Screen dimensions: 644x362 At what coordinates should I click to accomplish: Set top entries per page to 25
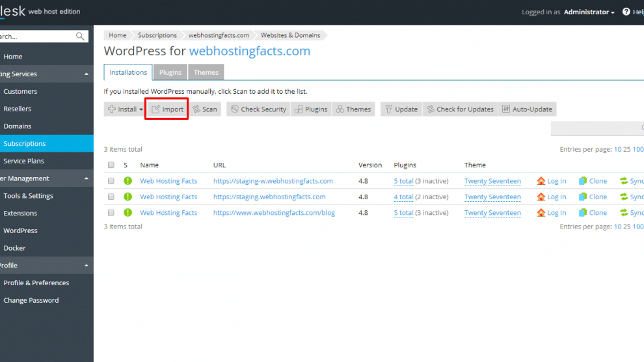[626, 149]
